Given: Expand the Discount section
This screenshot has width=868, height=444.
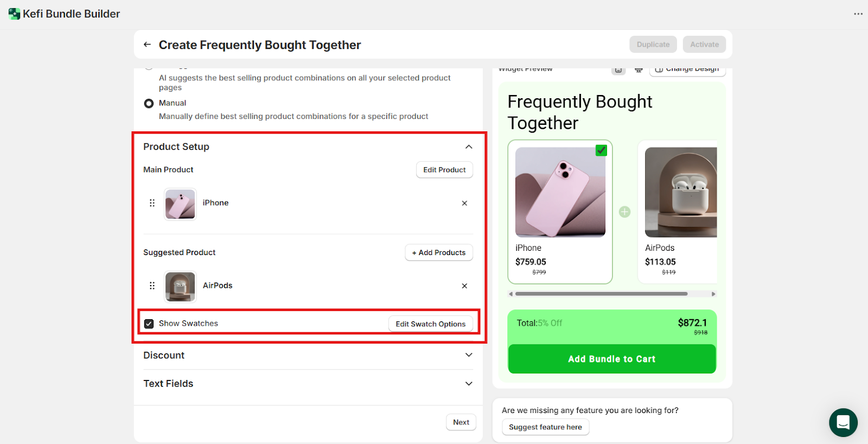Looking at the screenshot, I should 469,355.
